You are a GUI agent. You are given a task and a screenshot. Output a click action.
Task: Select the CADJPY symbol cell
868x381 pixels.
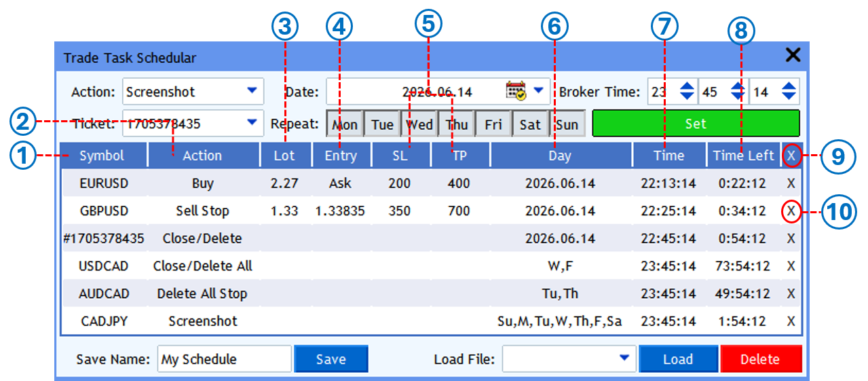pyautogui.click(x=104, y=321)
